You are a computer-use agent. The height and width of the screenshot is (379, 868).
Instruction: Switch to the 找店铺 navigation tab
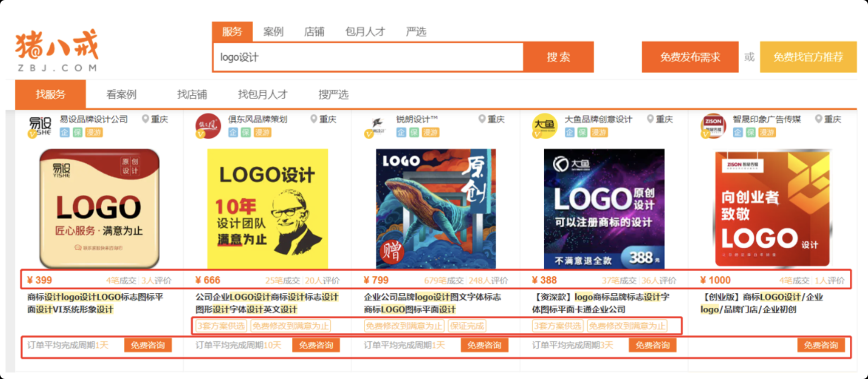pos(192,94)
